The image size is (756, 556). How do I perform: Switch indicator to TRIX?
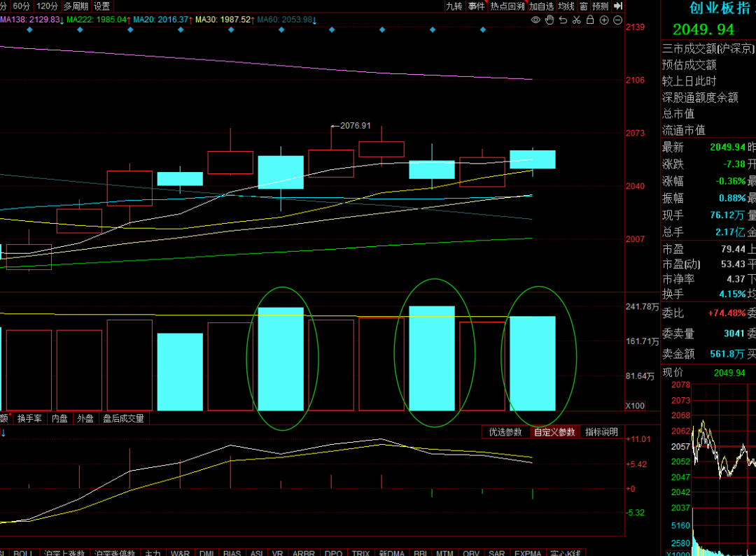pyautogui.click(x=360, y=553)
